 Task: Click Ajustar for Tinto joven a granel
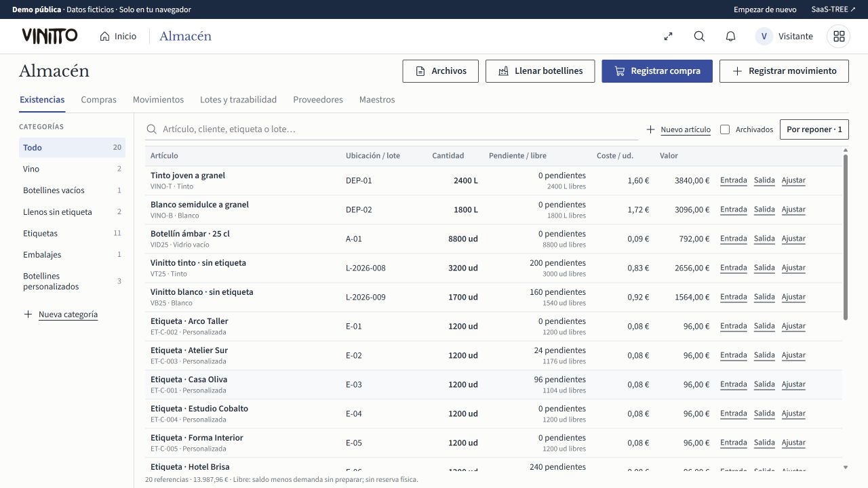click(793, 181)
